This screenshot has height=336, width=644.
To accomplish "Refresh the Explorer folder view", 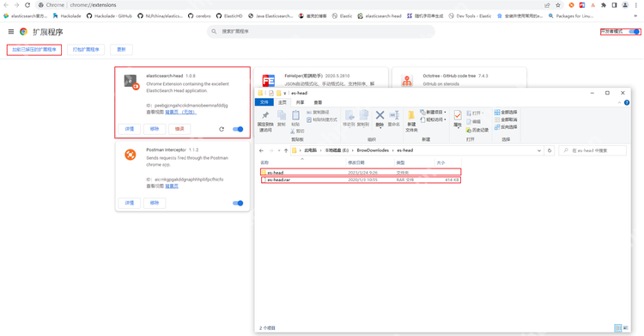I will (x=550, y=150).
